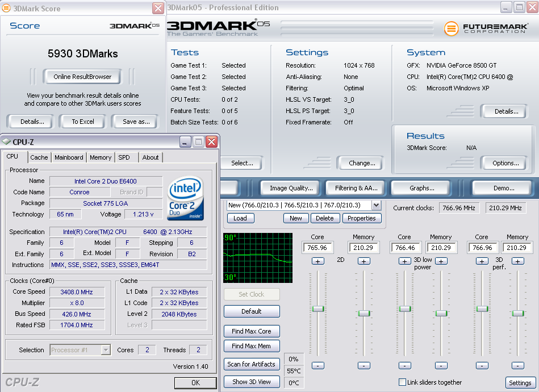Viewport: 539px width, 392px height.
Task: Click the 3D perf Memory value field
Action: coord(517,248)
